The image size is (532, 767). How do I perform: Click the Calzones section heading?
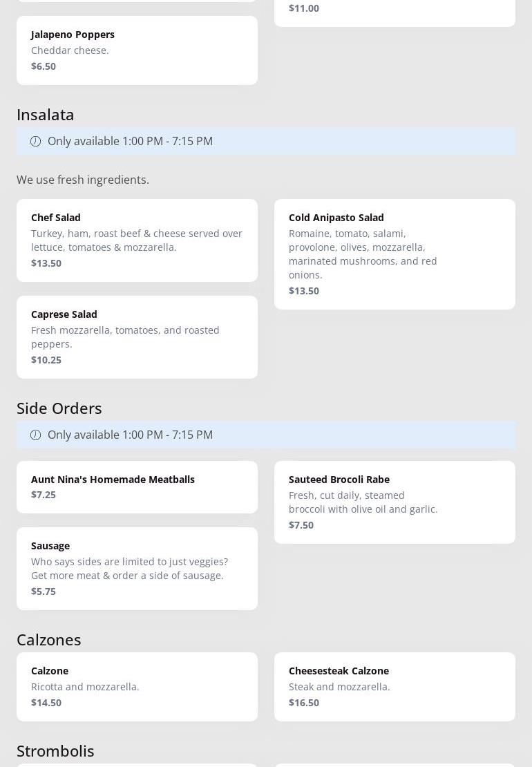[x=49, y=640]
